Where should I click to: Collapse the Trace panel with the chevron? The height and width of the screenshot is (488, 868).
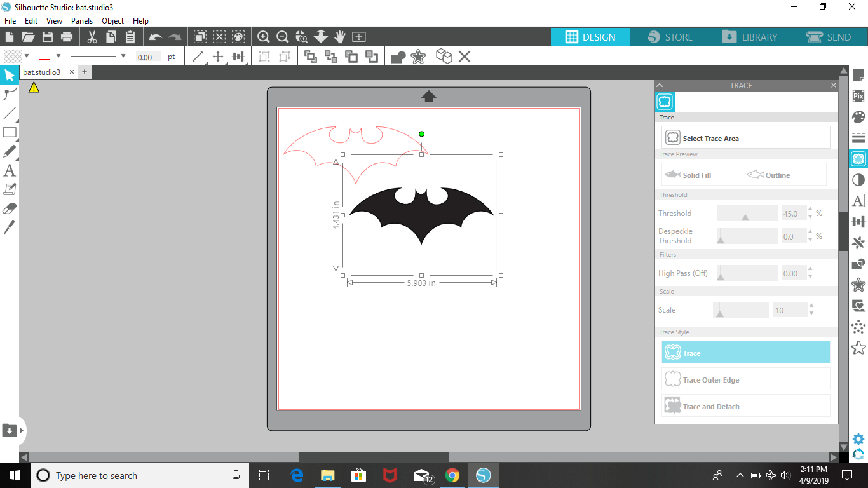(x=660, y=85)
